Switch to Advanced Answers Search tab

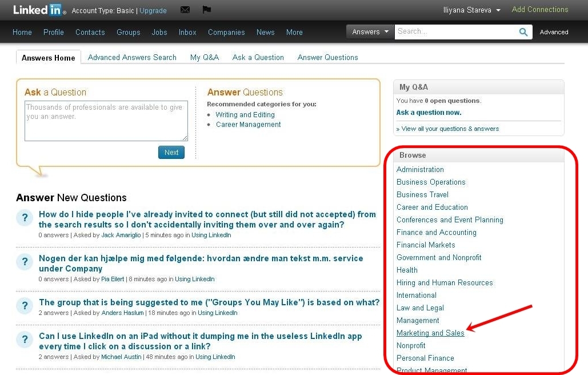pos(132,57)
